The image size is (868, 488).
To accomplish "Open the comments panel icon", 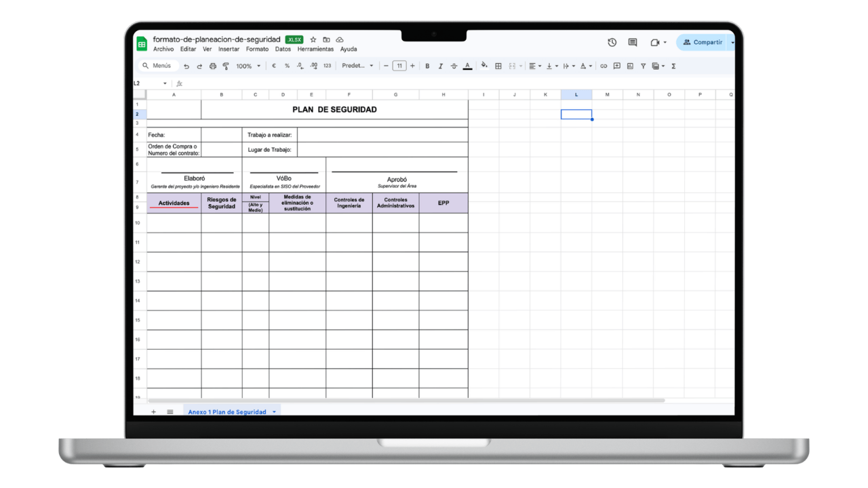I will pyautogui.click(x=633, y=42).
